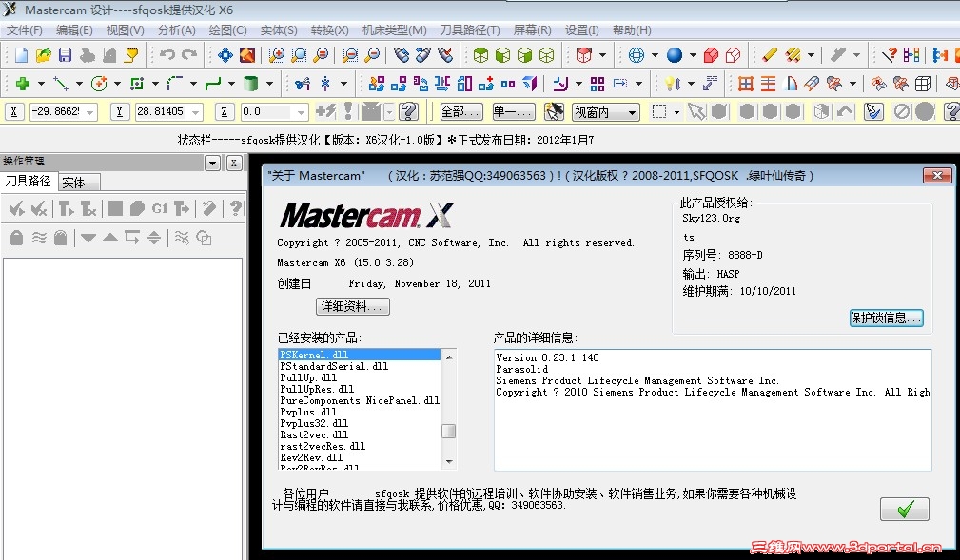The width and height of the screenshot is (960, 560).
Task: Open a file using the yellow folder icon
Action: point(43,56)
